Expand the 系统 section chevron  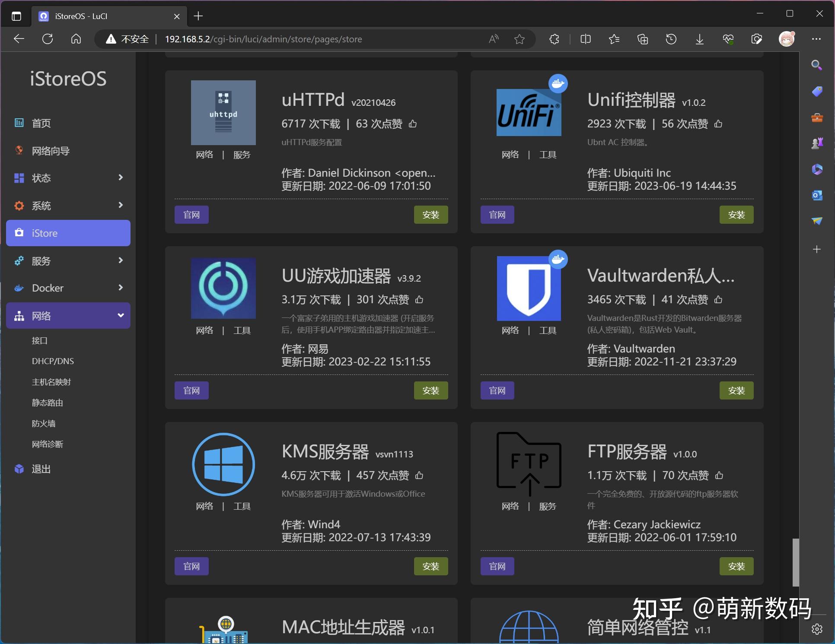coord(121,205)
